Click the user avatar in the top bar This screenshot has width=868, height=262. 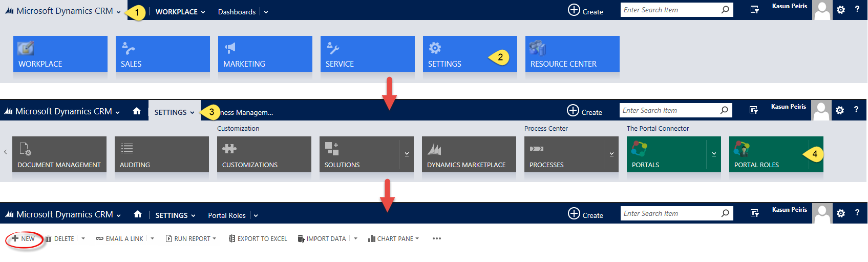pyautogui.click(x=822, y=10)
